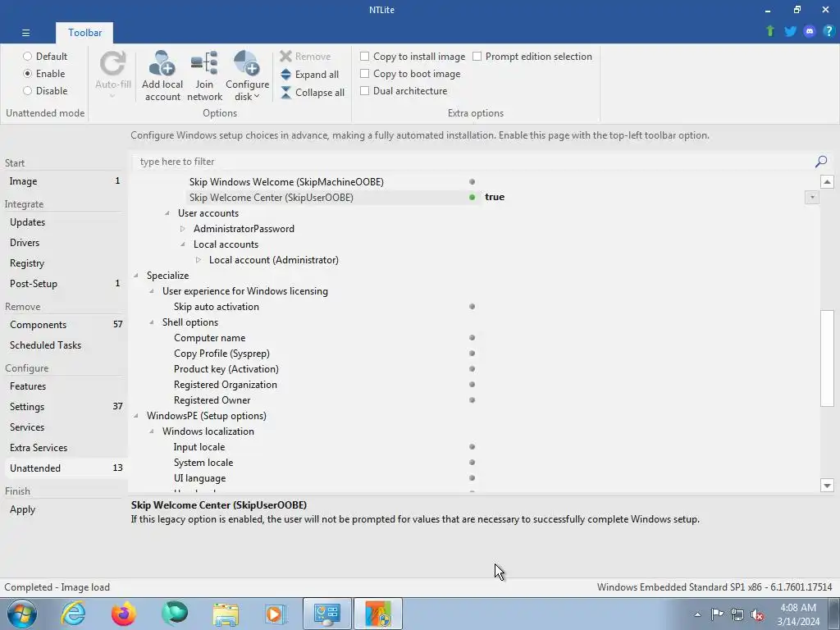This screenshot has width=840, height=630.
Task: Switch to the Toolbar tab
Action: (84, 33)
